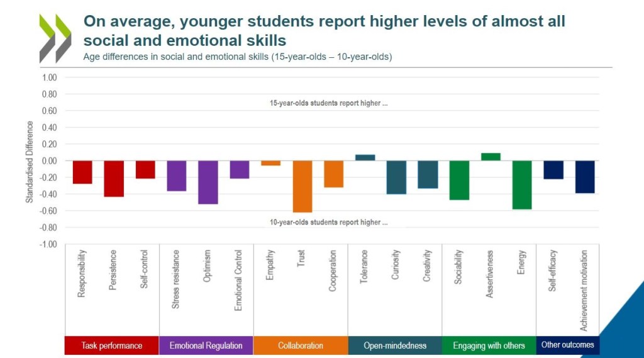This screenshot has height=358, width=644.
Task: Select the small positive Tolerance bar
Action: (365, 157)
